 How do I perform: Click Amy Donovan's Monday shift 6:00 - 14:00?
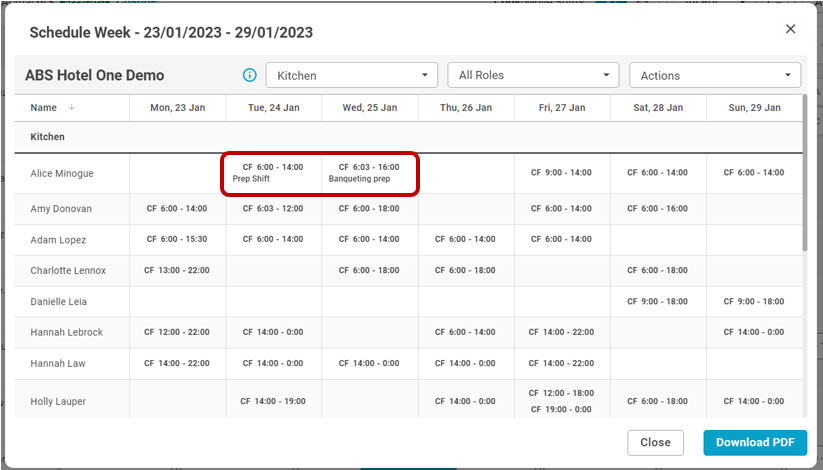pyautogui.click(x=177, y=208)
